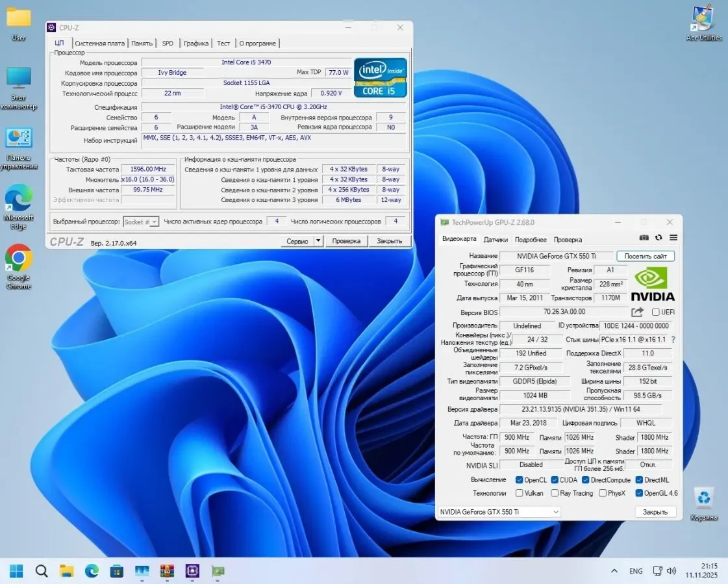Toggle the OpenGL 4.6 checkbox

639,493
